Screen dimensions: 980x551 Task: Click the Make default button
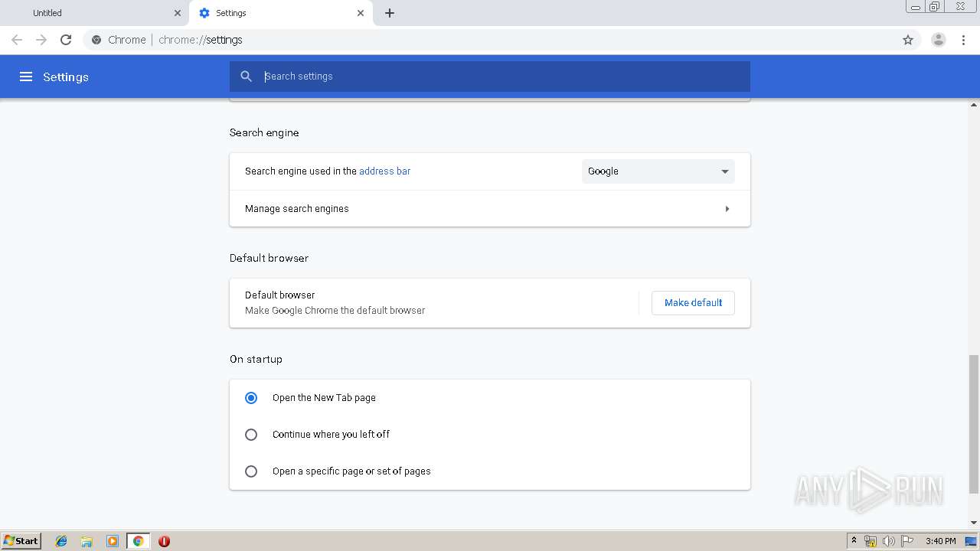coord(693,303)
